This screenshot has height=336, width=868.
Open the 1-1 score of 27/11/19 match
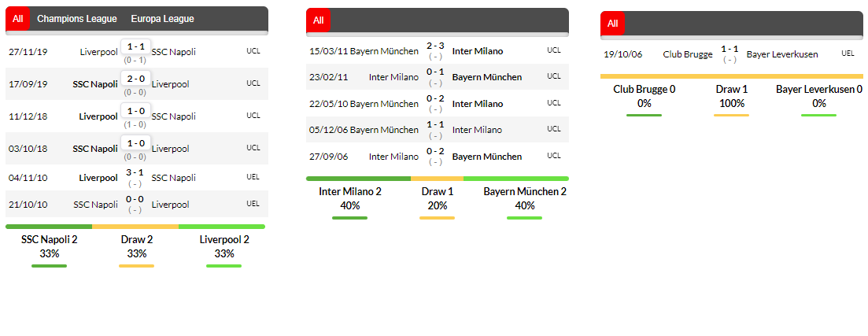[135, 47]
